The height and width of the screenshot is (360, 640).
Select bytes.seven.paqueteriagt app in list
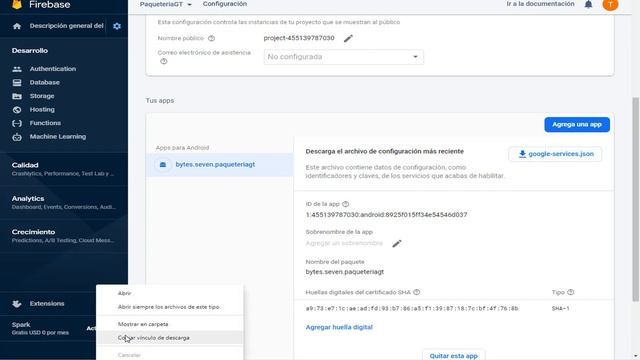point(220,164)
